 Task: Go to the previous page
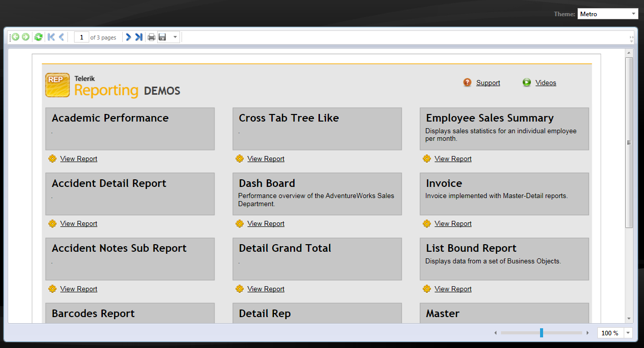click(61, 37)
